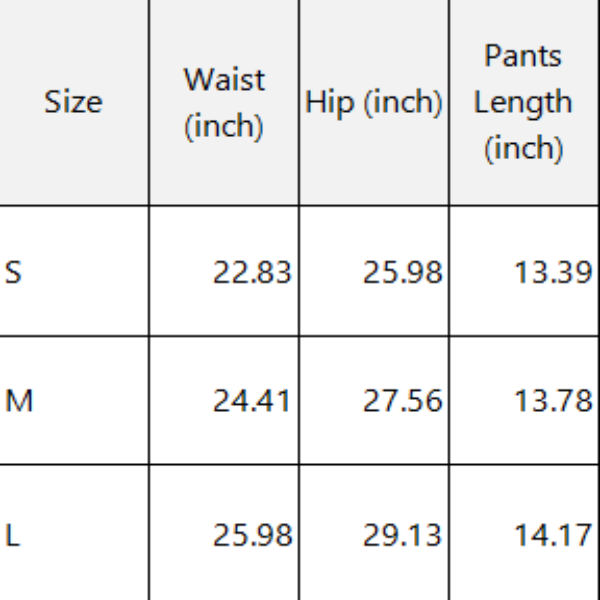Select the waist value 22.83
Image resolution: width=600 pixels, height=600 pixels.
pyautogui.click(x=251, y=271)
